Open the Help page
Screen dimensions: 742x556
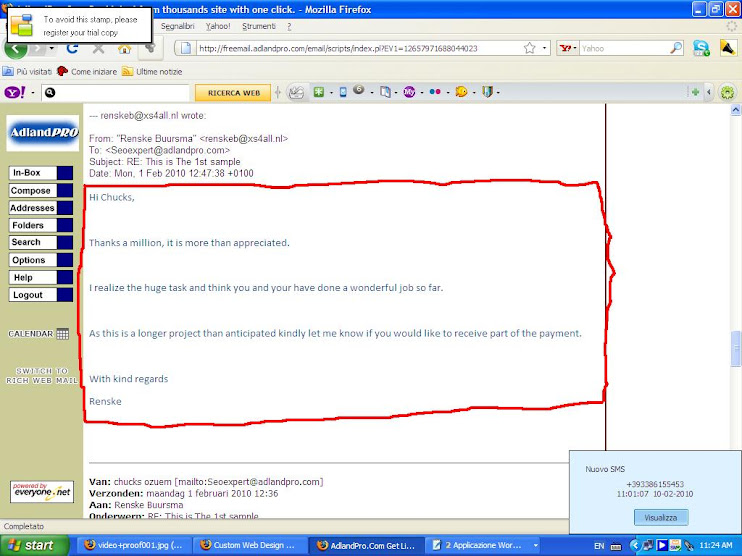tap(41, 277)
